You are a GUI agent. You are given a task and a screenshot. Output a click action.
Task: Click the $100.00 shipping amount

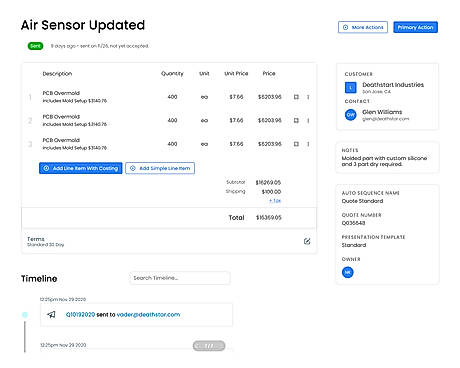271,192
